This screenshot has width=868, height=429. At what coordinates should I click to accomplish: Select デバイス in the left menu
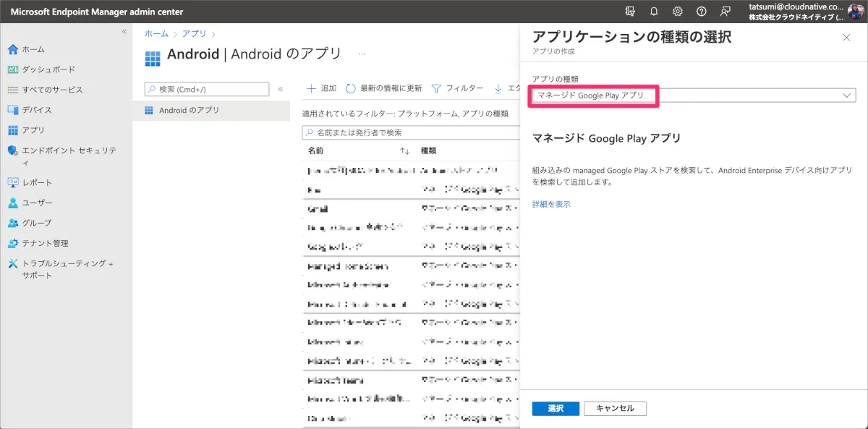37,110
